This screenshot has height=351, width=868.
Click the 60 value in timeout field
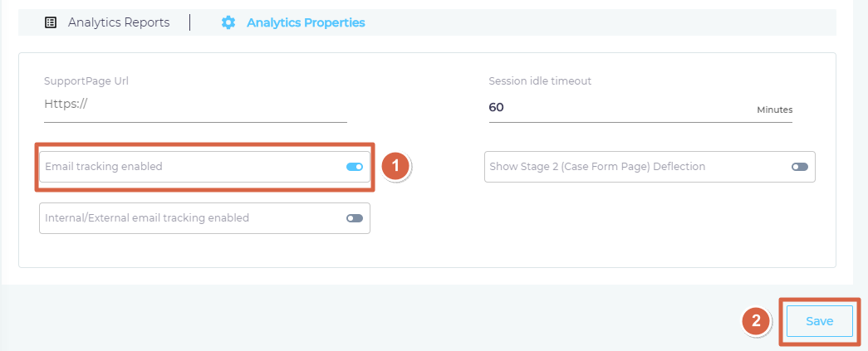(496, 107)
